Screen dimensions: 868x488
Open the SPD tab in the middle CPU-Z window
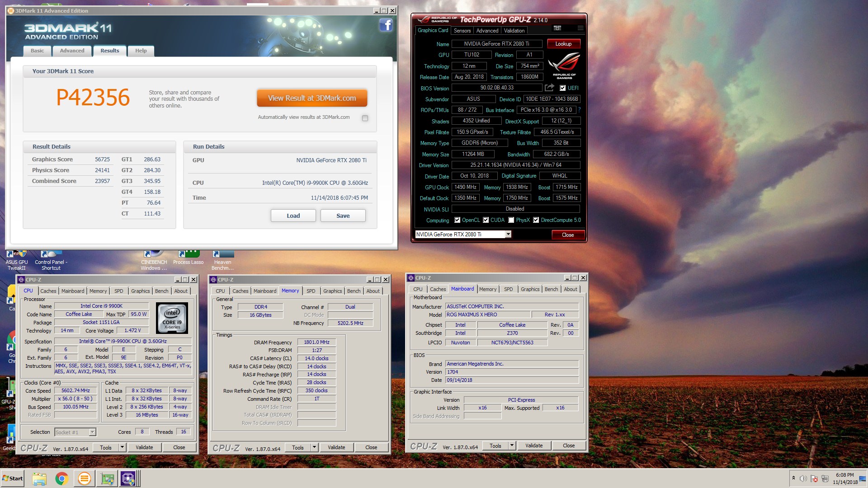coord(311,291)
